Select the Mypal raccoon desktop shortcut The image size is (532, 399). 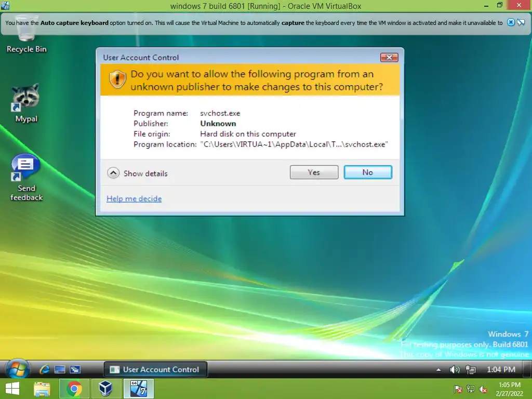[26, 103]
